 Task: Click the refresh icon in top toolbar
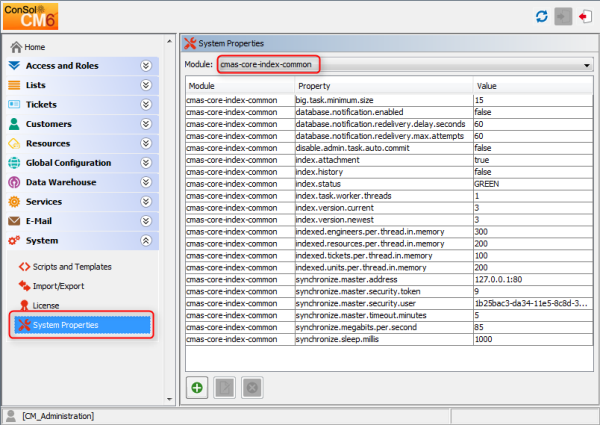point(541,16)
